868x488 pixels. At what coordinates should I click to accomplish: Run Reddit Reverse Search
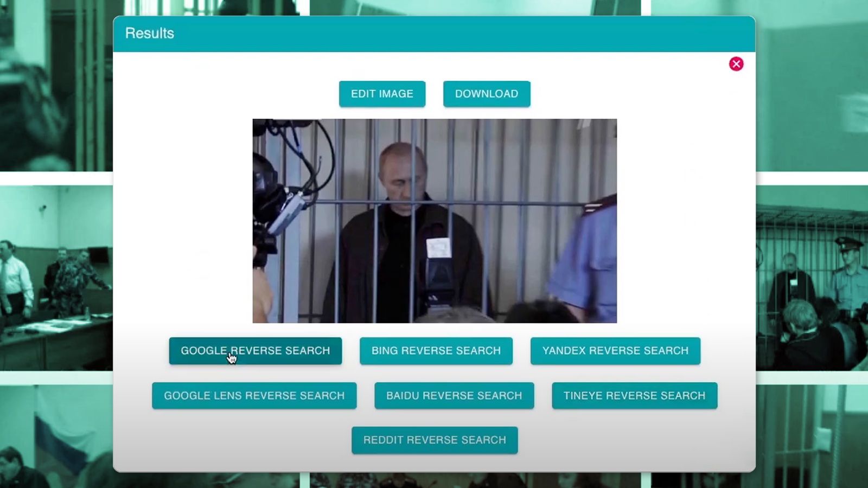click(434, 440)
